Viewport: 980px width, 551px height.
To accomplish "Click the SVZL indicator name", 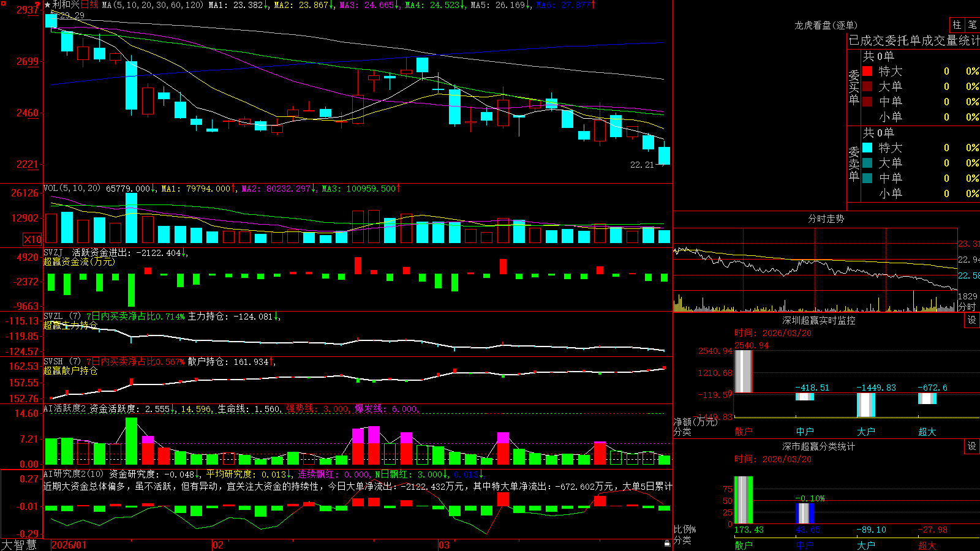I will 53,317.
